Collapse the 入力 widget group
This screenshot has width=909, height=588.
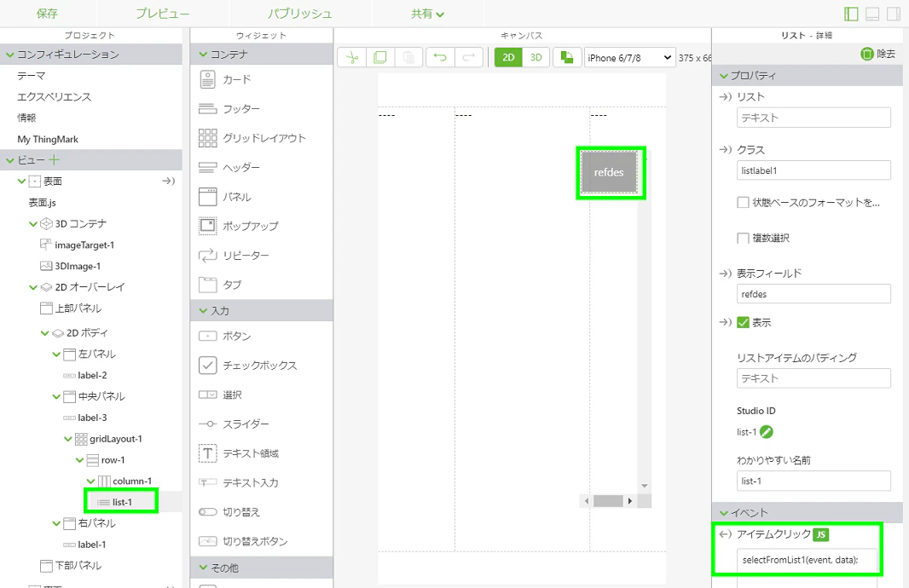pyautogui.click(x=203, y=311)
